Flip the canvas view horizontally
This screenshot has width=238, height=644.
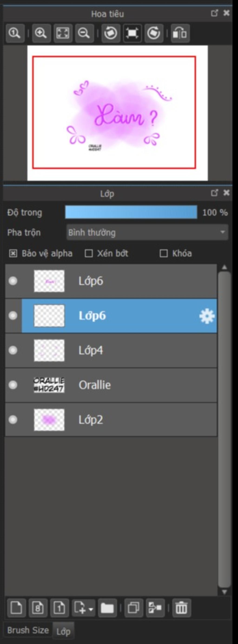coord(180,33)
